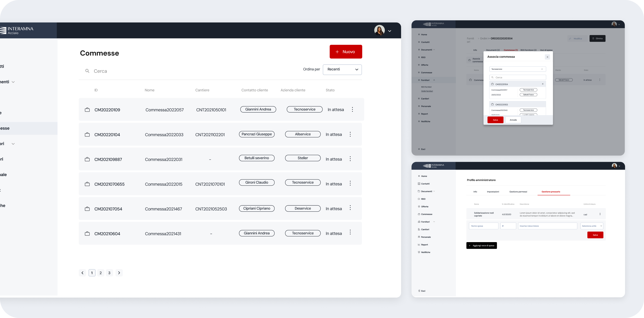The height and width of the screenshot is (318, 644).
Task: Click the INTERAMNA logo in Profilo amministratore window
Action: 434,166
